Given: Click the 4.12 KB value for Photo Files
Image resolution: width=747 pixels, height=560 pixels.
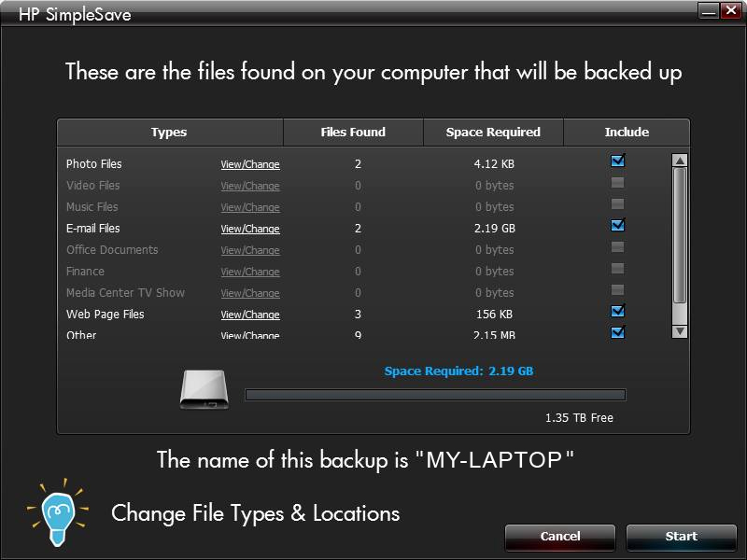Looking at the screenshot, I should (x=494, y=164).
